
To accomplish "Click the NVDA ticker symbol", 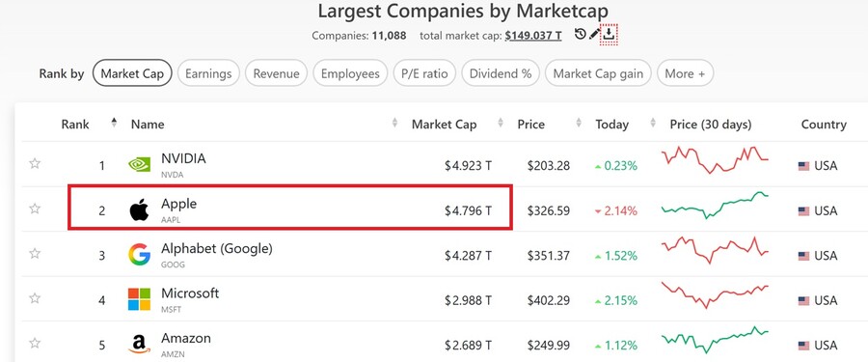I will pos(172,175).
